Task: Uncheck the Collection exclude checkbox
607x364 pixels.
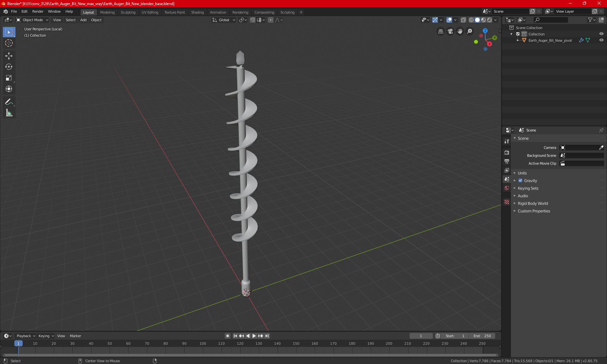Action: (518, 34)
